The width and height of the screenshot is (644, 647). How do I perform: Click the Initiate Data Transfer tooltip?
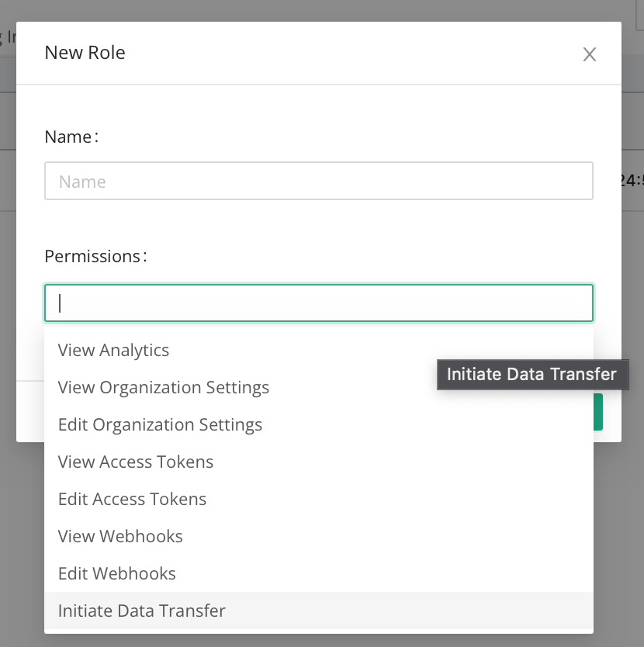click(x=531, y=375)
